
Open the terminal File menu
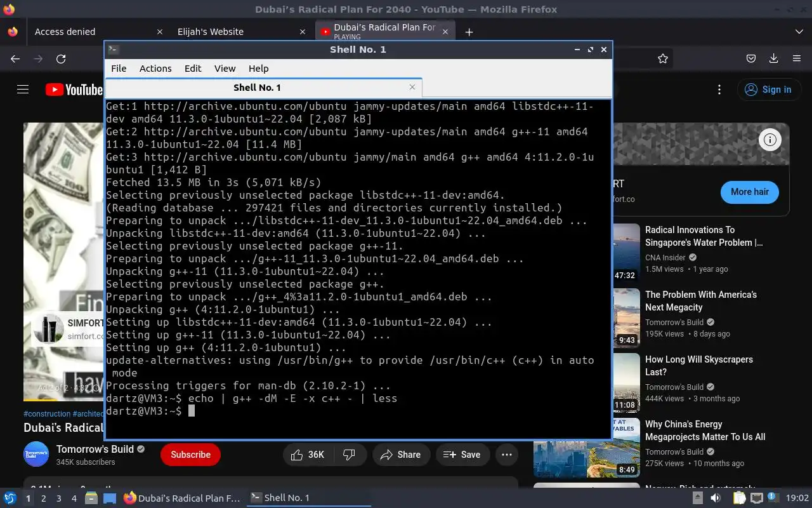pos(119,69)
